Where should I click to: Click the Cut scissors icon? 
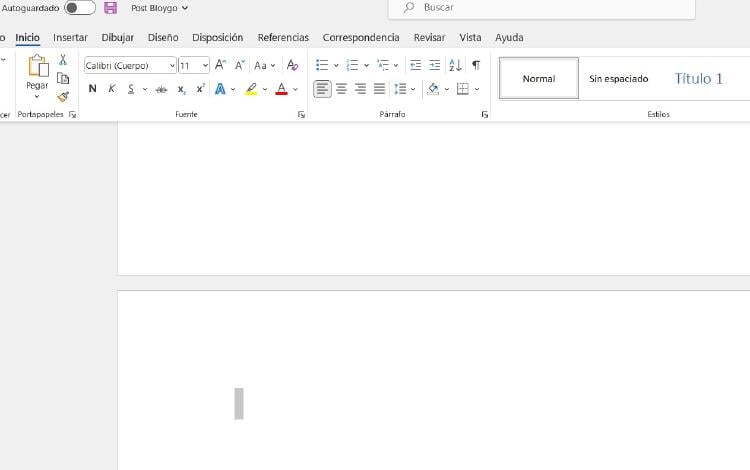(x=63, y=60)
